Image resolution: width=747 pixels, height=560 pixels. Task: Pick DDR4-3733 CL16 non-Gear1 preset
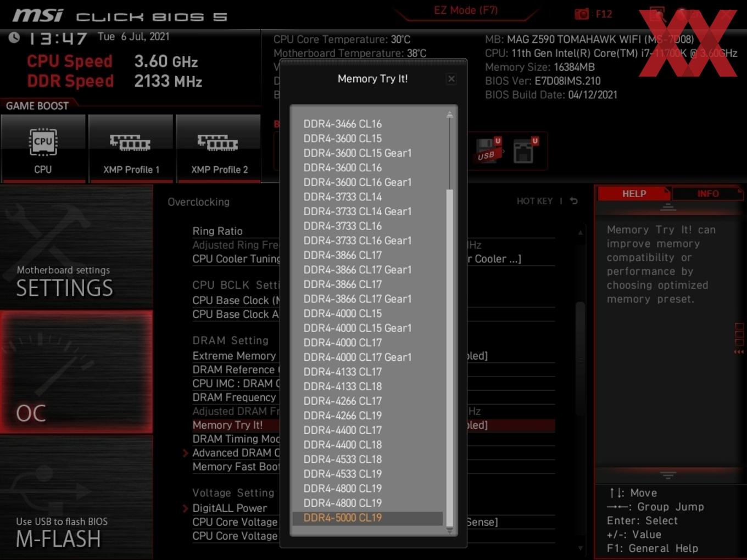342,226
